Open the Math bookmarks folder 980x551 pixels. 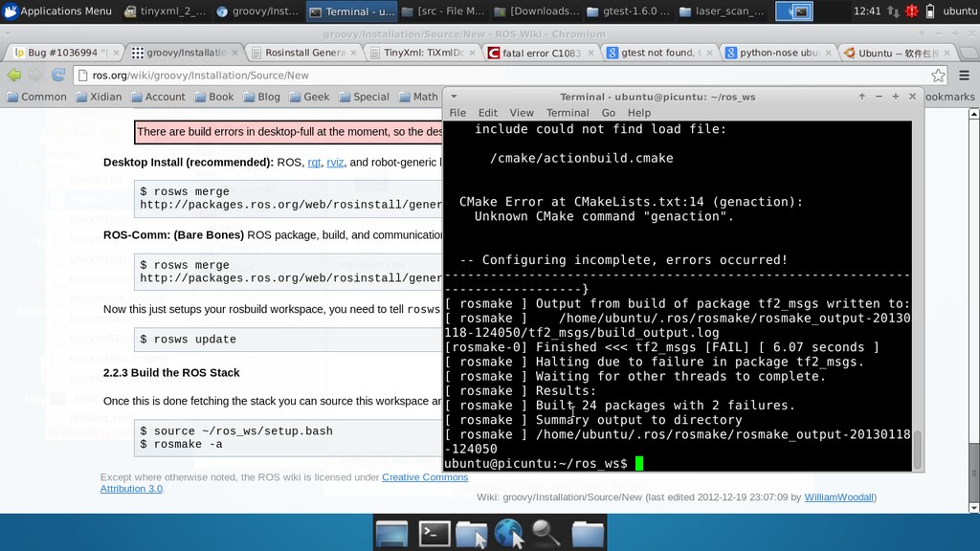point(418,97)
